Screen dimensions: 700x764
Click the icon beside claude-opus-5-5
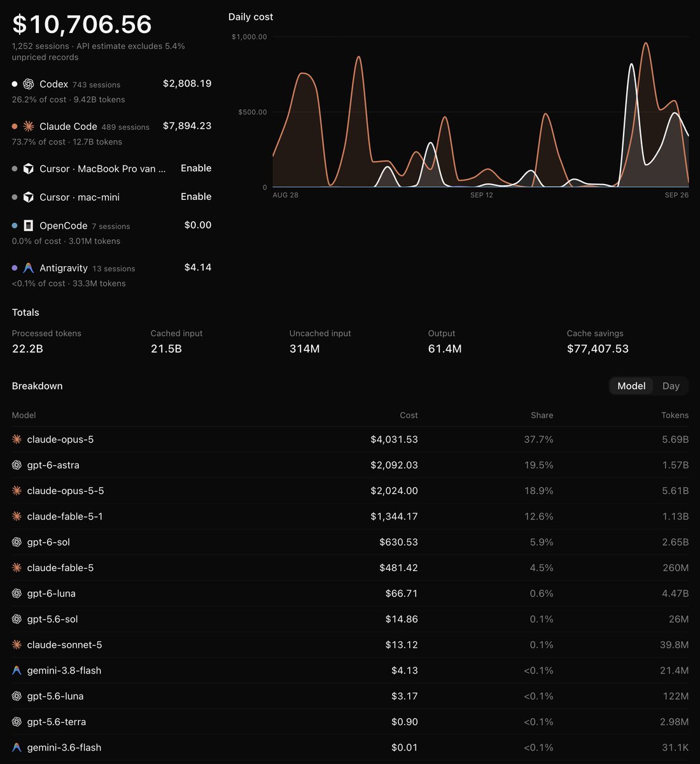tap(17, 491)
